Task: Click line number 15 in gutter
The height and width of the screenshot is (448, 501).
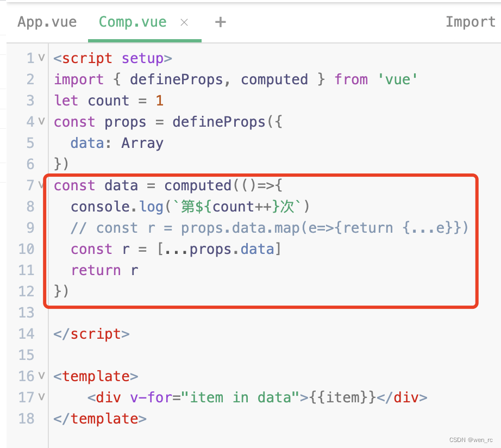Action: (x=26, y=355)
